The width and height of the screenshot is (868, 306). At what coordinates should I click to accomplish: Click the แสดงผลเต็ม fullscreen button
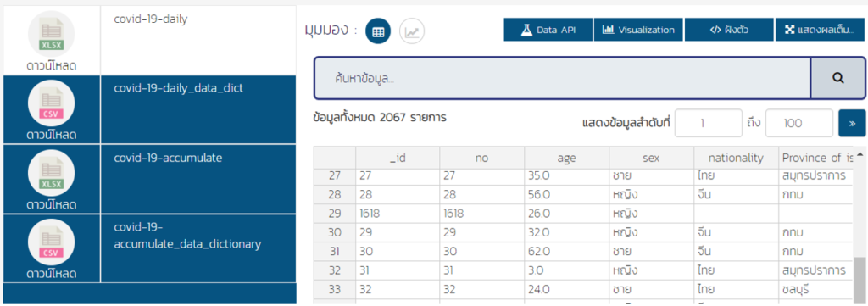820,30
